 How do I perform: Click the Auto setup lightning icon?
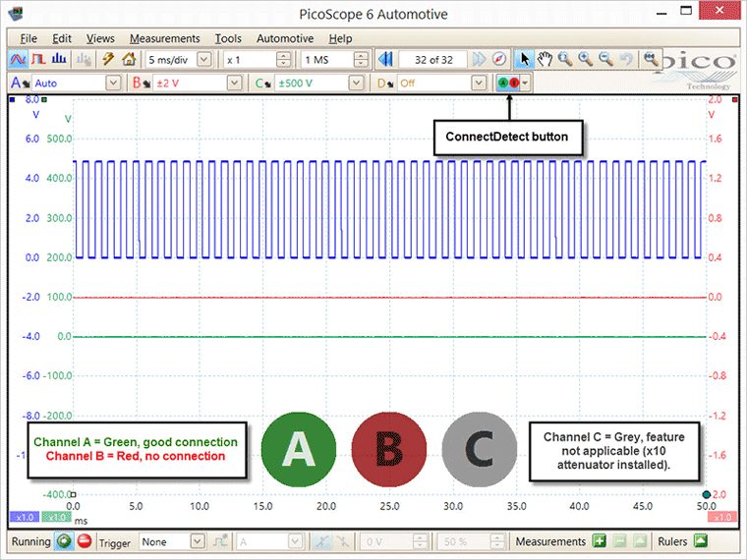tap(108, 60)
